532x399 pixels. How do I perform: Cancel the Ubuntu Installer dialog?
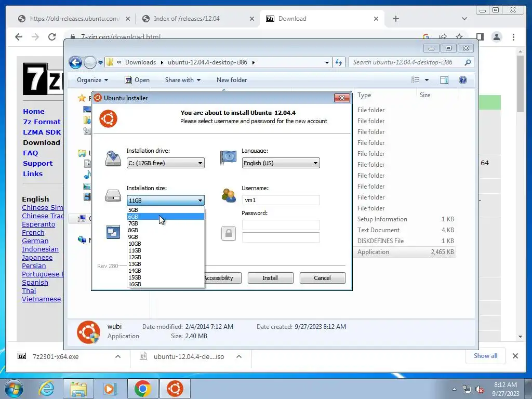coord(322,278)
